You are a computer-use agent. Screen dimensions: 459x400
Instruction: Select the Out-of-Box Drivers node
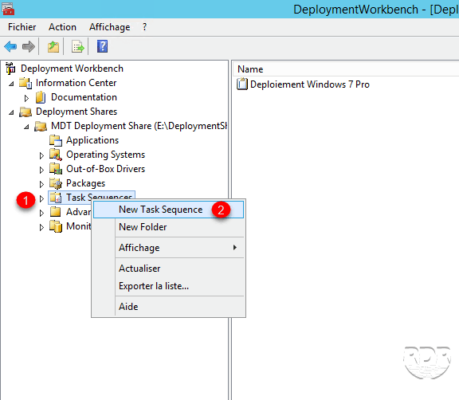click(x=105, y=169)
